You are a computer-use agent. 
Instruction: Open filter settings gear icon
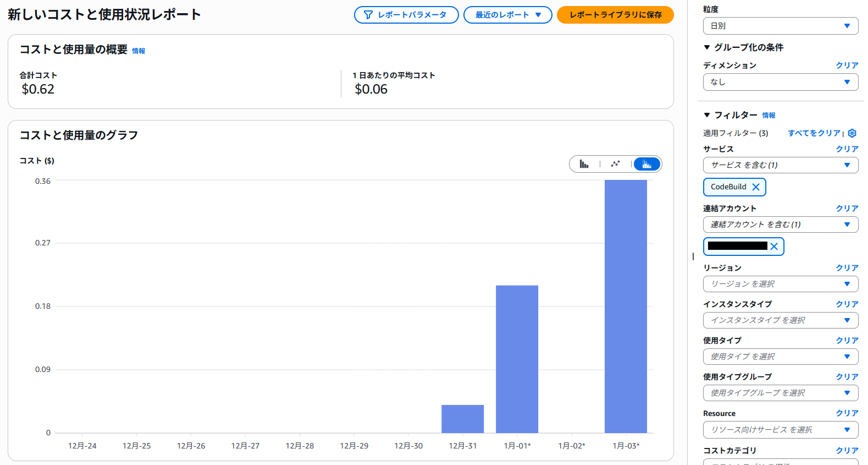pyautogui.click(x=852, y=133)
